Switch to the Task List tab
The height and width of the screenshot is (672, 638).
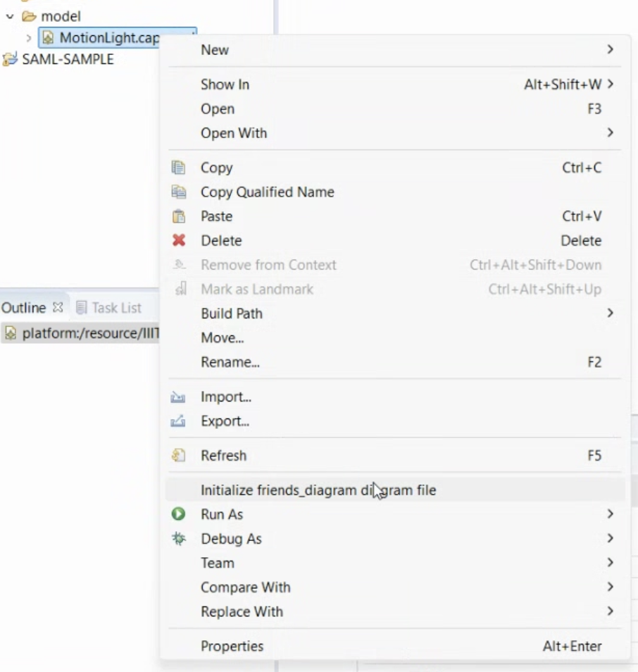[x=109, y=308]
